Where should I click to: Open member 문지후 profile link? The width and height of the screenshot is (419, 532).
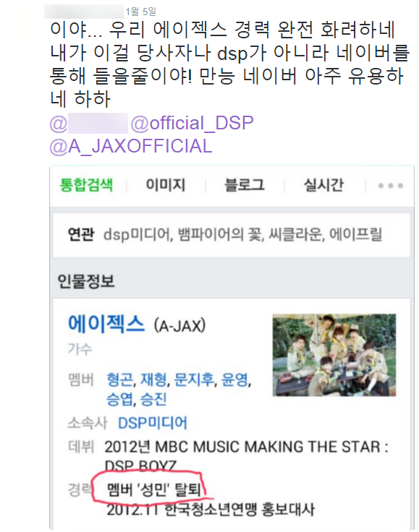(194, 379)
